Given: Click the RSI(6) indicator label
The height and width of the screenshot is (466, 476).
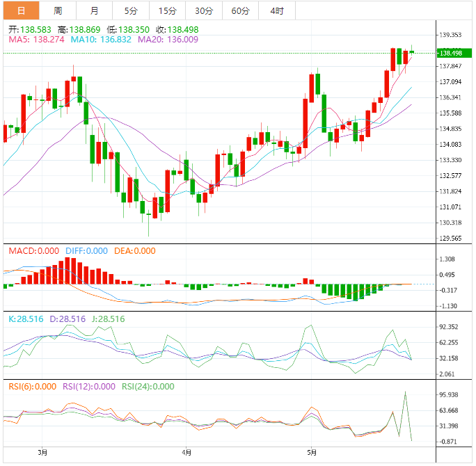Looking at the screenshot, I should pos(32,387).
